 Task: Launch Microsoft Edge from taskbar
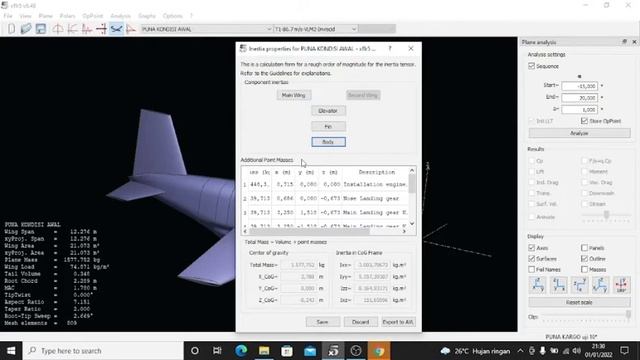pos(241,351)
